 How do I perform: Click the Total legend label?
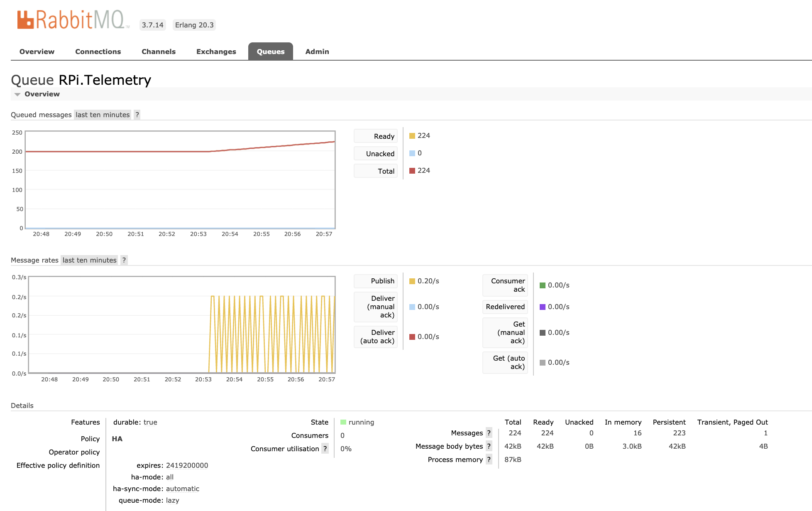coord(376,171)
